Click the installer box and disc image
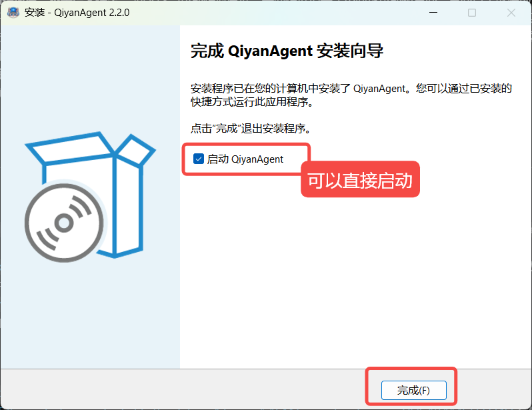This screenshot has height=410, width=532. [90, 197]
